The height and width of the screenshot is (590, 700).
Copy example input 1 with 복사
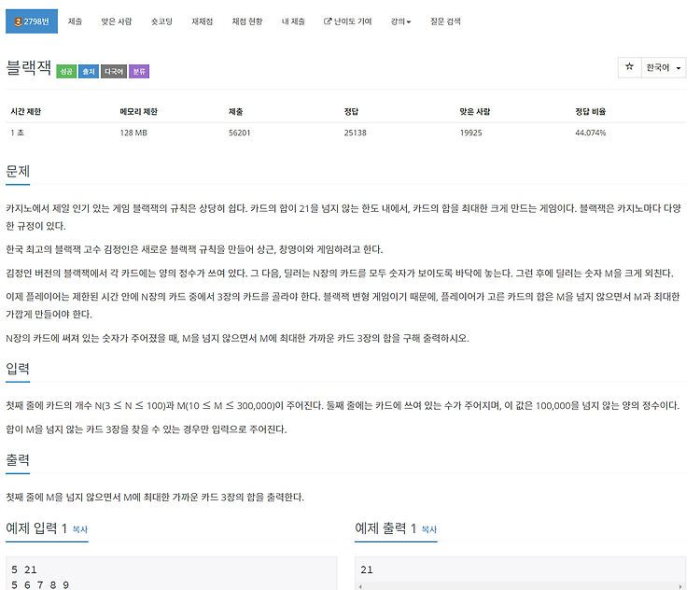coord(80,529)
